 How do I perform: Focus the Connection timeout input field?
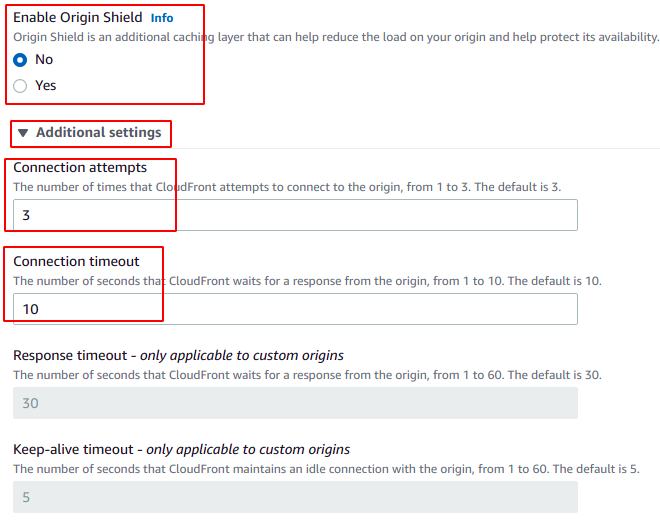295,309
